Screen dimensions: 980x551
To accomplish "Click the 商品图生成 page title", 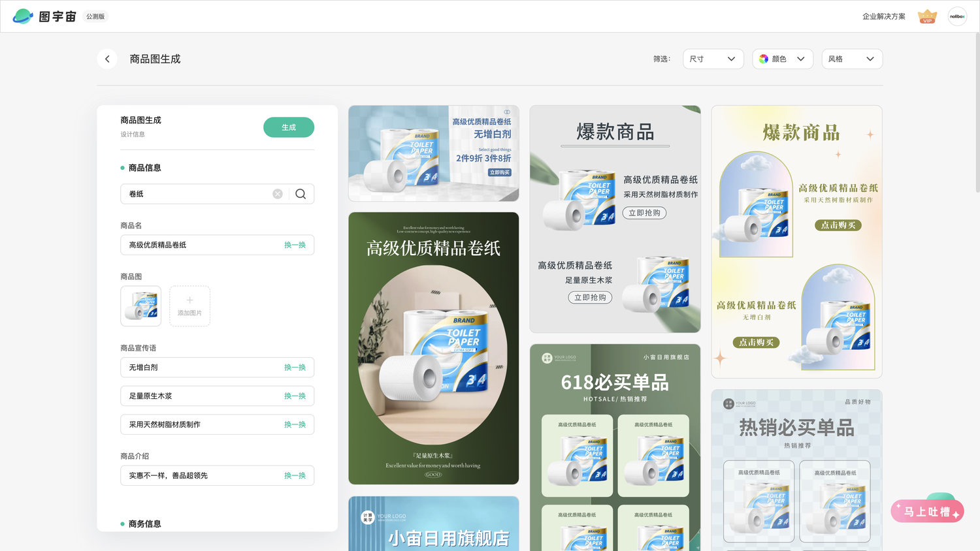I will click(x=155, y=59).
